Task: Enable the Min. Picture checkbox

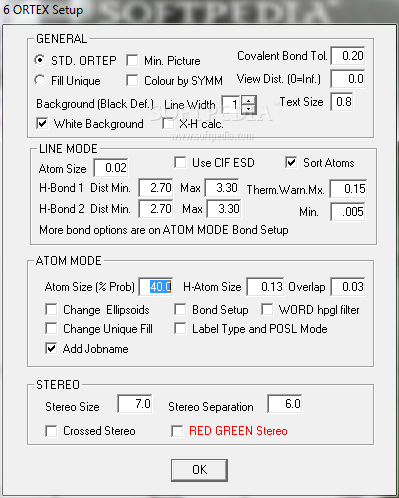Action: pyautogui.click(x=132, y=60)
